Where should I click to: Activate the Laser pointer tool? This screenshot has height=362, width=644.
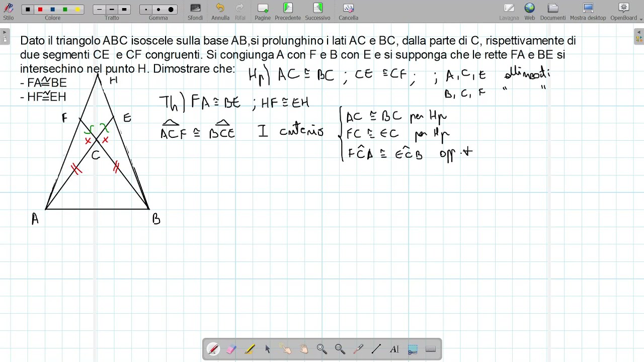[358, 349]
